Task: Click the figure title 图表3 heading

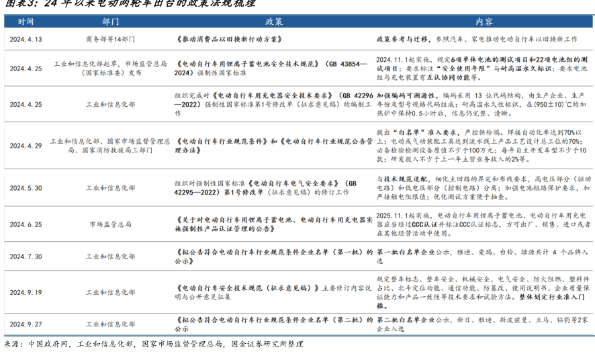Action: pyautogui.click(x=128, y=4)
